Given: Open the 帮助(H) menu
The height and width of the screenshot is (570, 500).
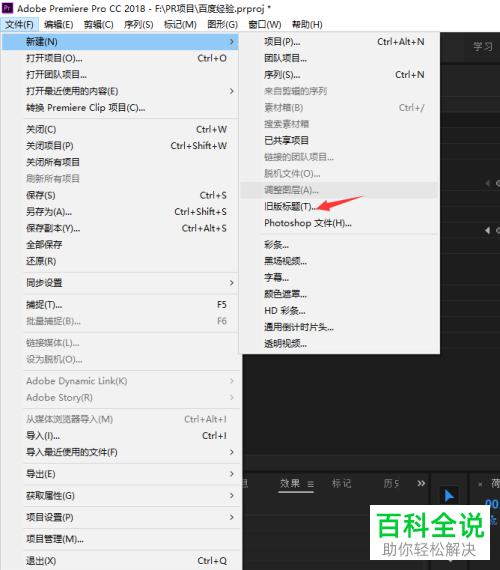Looking at the screenshot, I should coord(307,25).
